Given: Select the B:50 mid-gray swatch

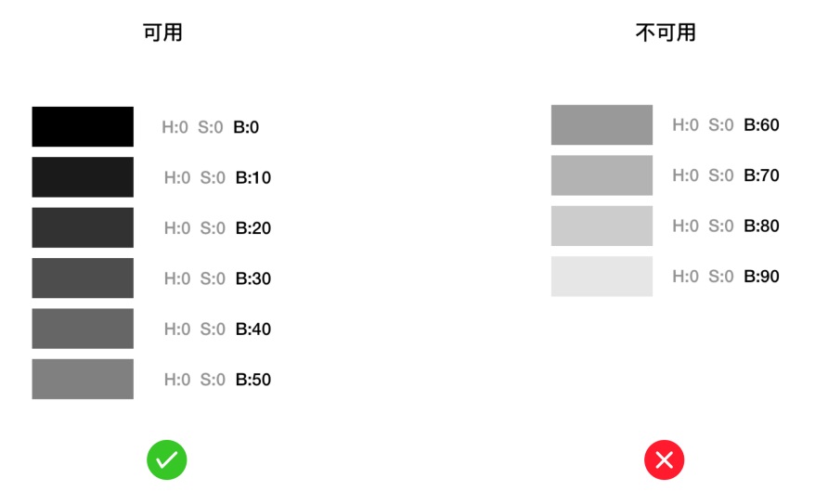Looking at the screenshot, I should click(x=83, y=379).
